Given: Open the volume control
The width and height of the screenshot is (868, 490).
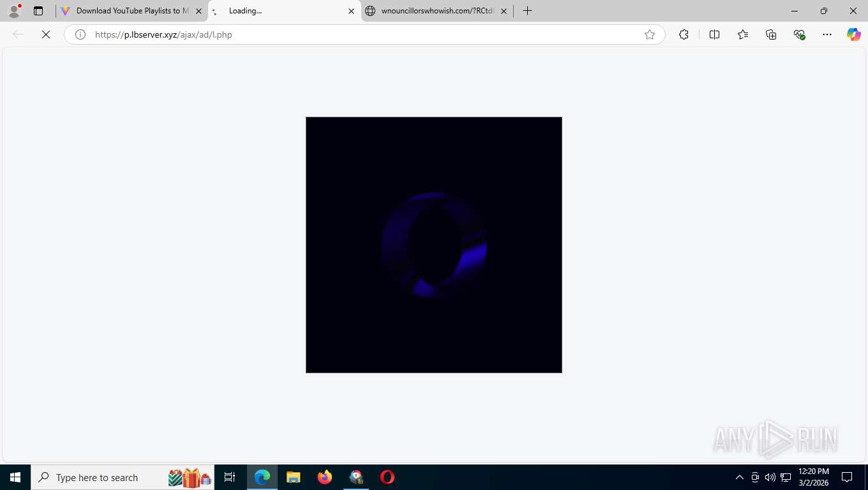Looking at the screenshot, I should (770, 477).
